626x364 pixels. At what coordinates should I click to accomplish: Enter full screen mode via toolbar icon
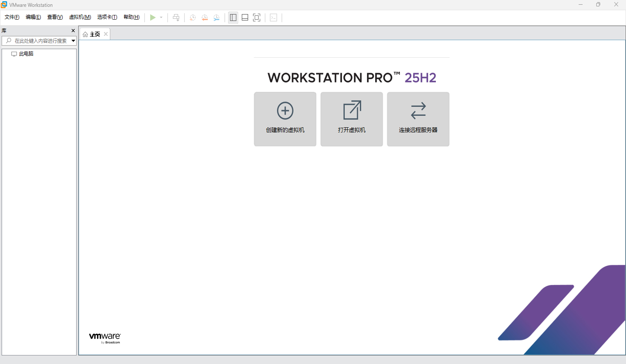click(257, 18)
